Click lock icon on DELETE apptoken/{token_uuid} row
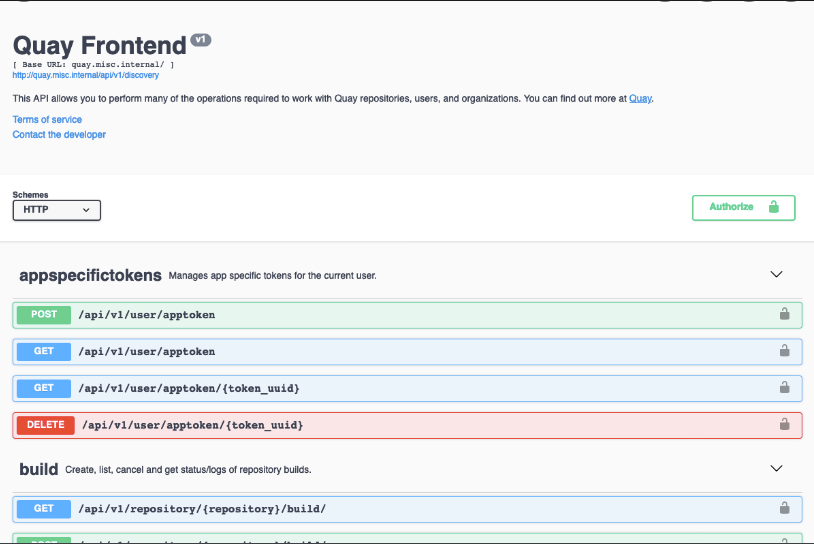This screenshot has width=814, height=544. coord(784,425)
